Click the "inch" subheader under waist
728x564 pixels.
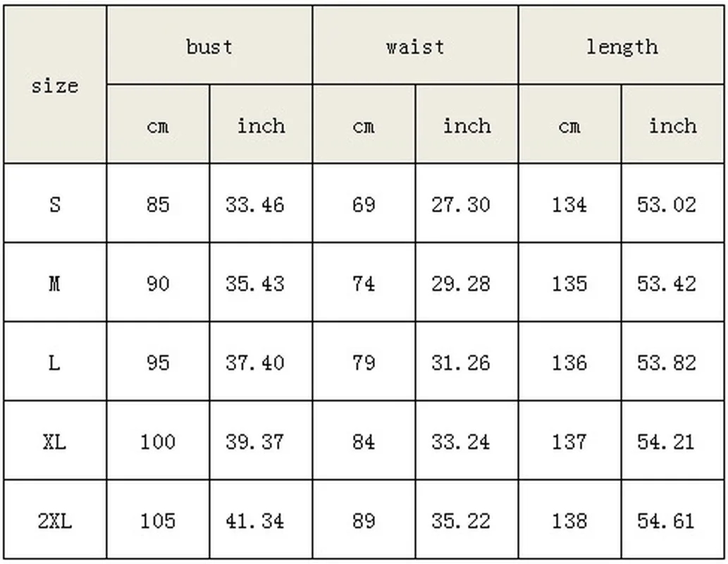tap(467, 125)
